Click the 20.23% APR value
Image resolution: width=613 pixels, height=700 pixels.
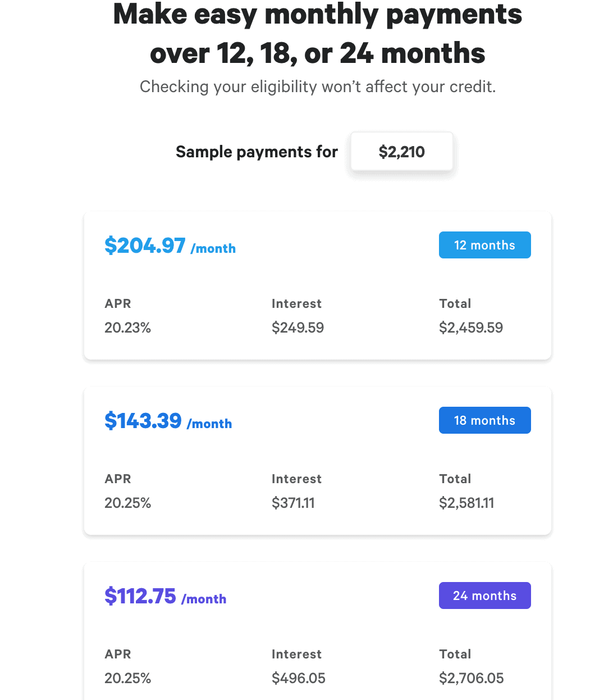[127, 328]
